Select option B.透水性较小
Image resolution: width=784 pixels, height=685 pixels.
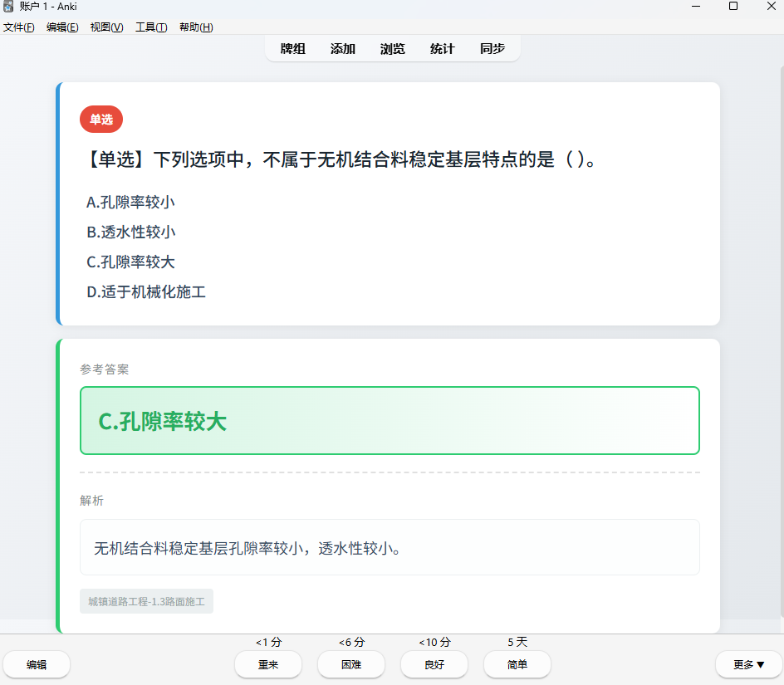click(131, 232)
